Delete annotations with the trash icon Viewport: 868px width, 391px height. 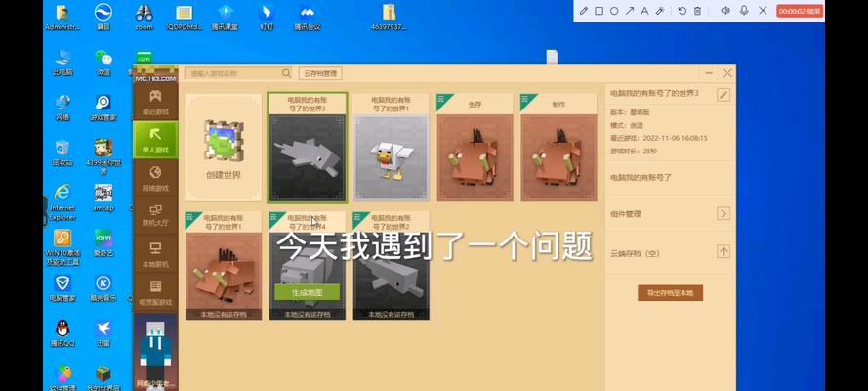click(697, 11)
